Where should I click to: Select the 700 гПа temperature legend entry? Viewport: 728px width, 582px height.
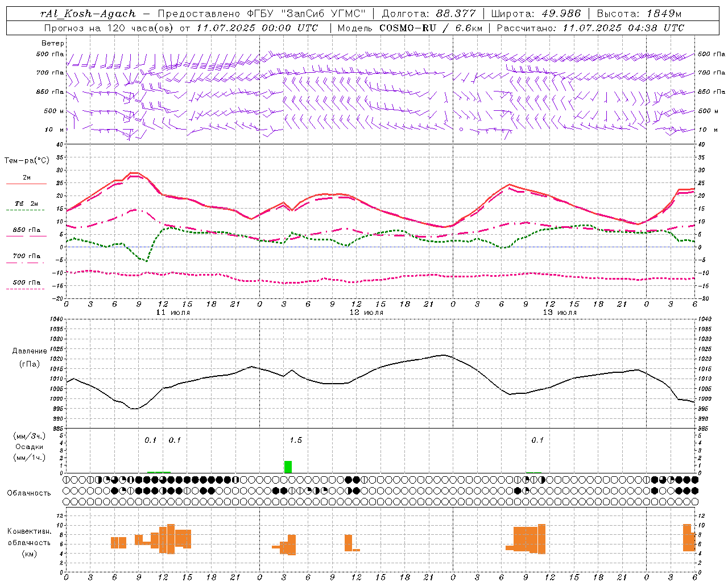coord(27,256)
